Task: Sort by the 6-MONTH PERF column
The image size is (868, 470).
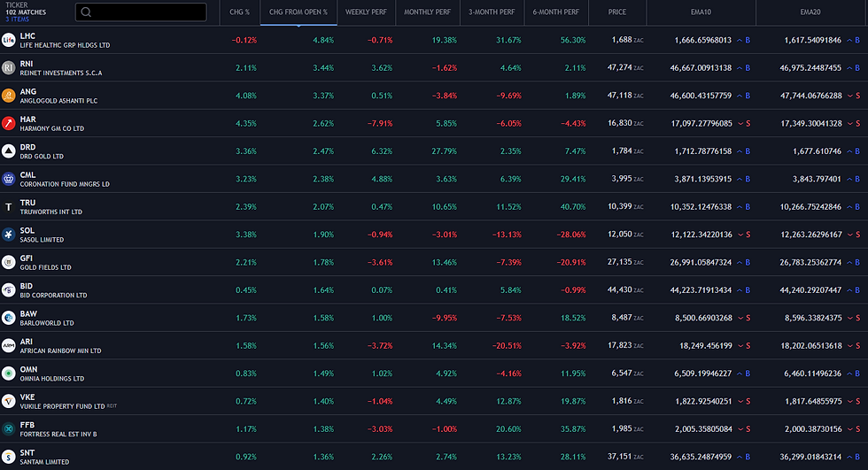Action: coord(556,12)
